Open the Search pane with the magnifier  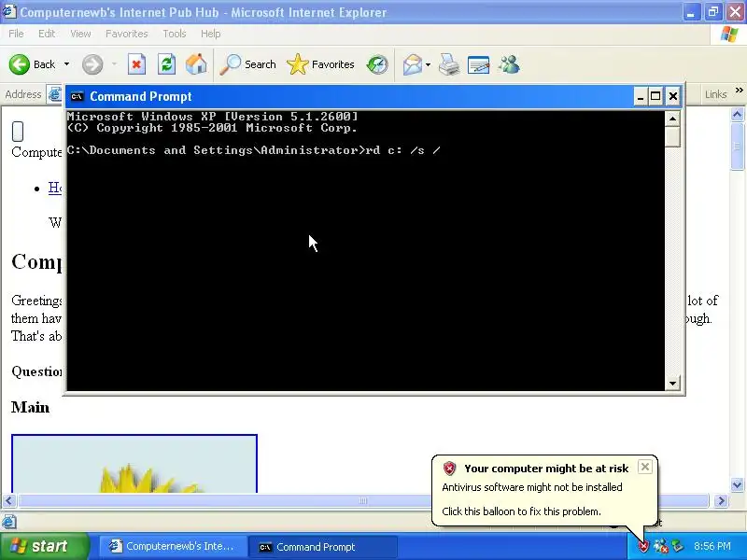[247, 64]
